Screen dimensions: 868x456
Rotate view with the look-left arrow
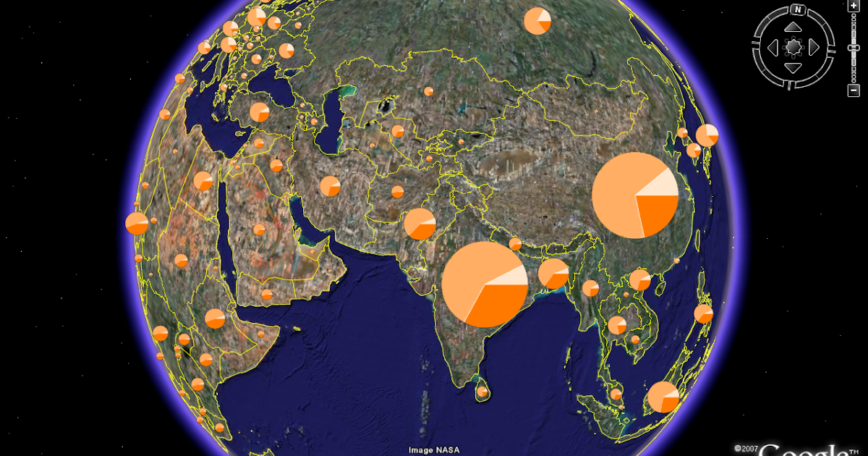tap(773, 48)
